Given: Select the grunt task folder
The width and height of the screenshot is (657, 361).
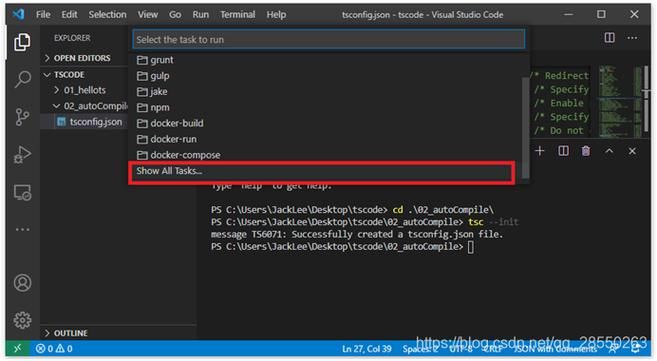Looking at the screenshot, I should [x=325, y=60].
